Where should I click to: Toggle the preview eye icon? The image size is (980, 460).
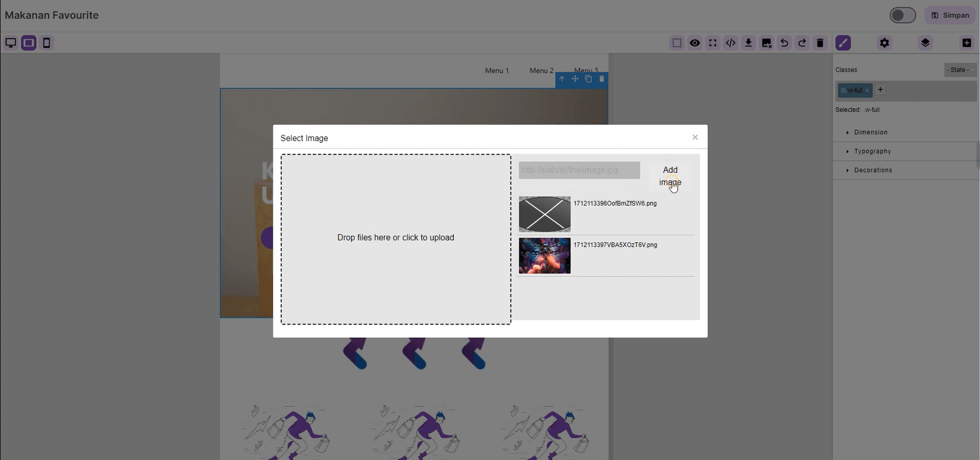pos(695,43)
